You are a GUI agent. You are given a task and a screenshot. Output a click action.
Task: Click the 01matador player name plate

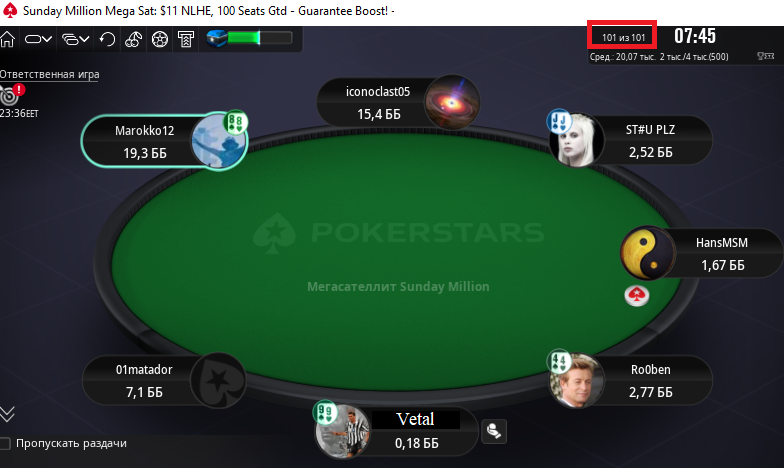[138, 380]
